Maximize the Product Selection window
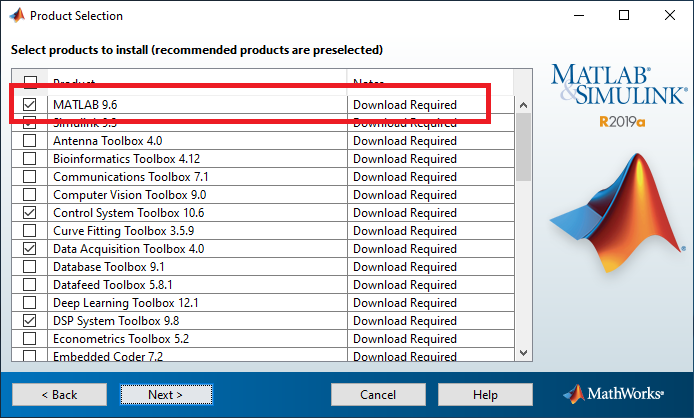The height and width of the screenshot is (418, 694). pyautogui.click(x=624, y=15)
